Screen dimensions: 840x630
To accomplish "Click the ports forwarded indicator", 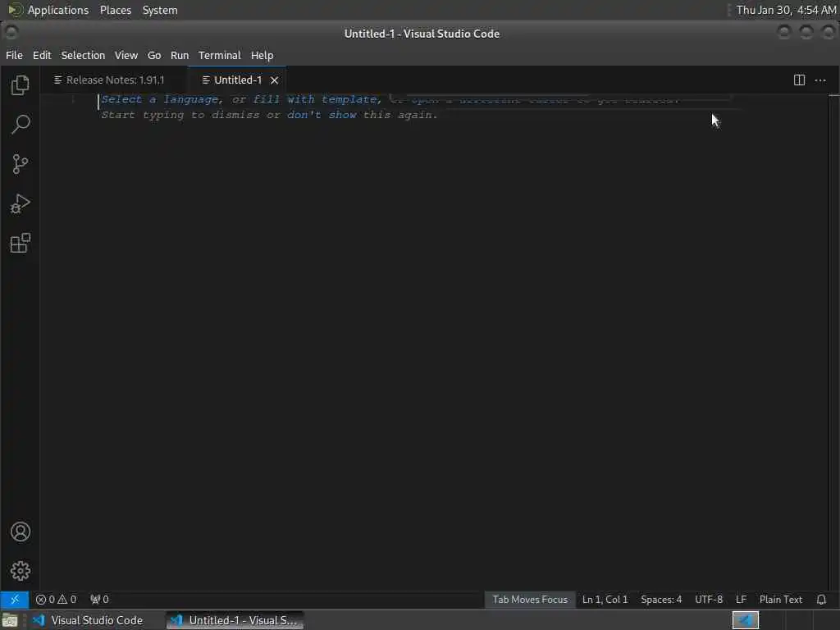I will pos(99,600).
